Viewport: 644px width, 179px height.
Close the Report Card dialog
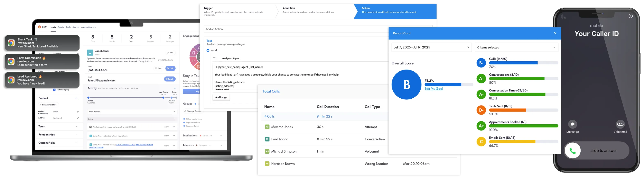pyautogui.click(x=555, y=33)
